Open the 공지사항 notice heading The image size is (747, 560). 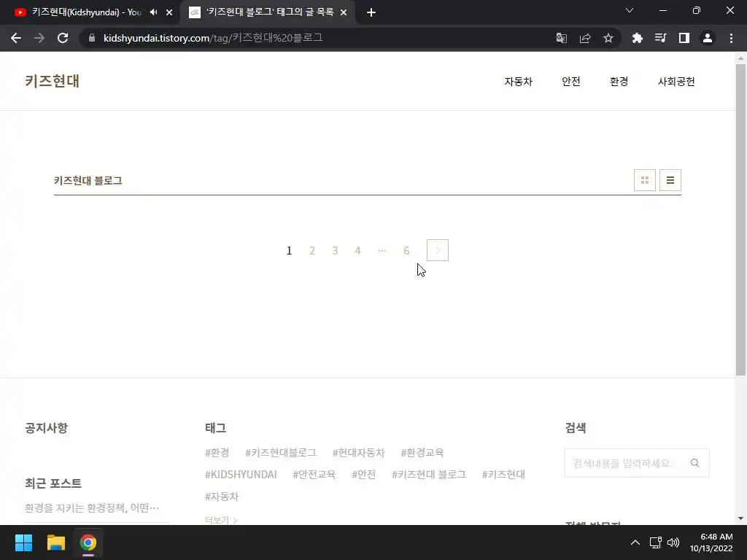tap(46, 427)
